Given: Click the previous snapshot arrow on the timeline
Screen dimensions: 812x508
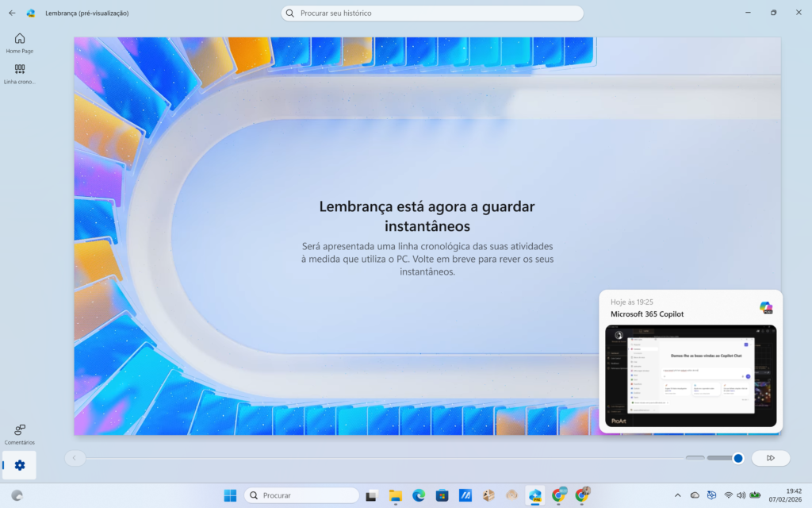Looking at the screenshot, I should pos(75,458).
